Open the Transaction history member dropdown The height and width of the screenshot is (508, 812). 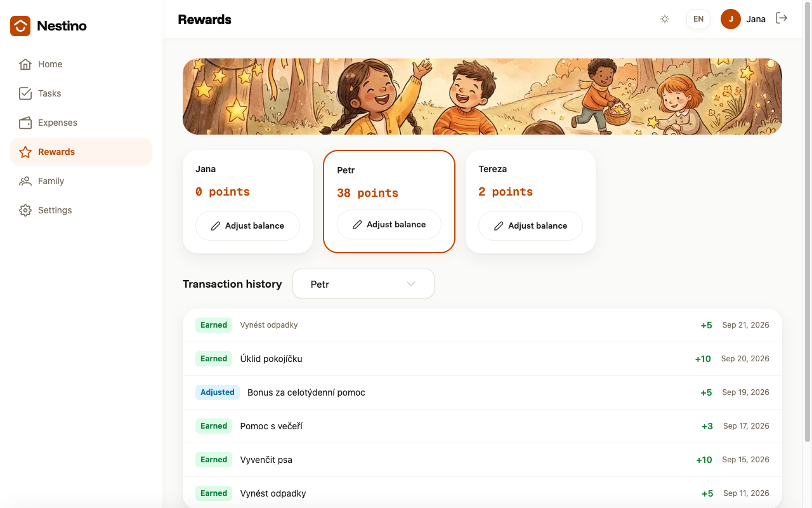[x=363, y=284]
